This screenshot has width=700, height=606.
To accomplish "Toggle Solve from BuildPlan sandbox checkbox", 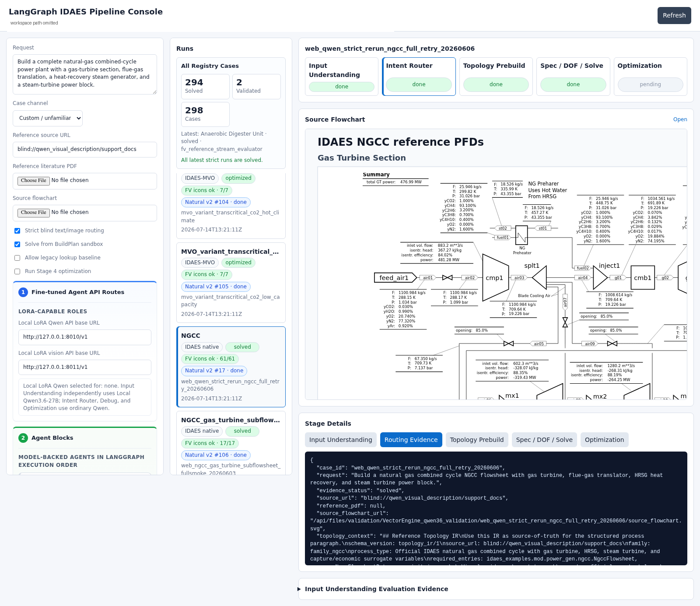I will coord(17,244).
